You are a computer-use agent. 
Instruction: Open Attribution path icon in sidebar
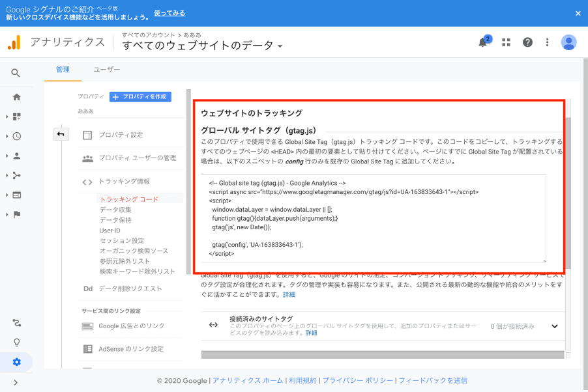[16, 323]
